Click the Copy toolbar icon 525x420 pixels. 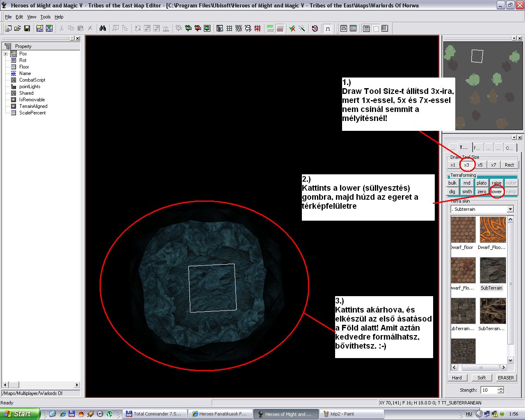click(x=71, y=28)
